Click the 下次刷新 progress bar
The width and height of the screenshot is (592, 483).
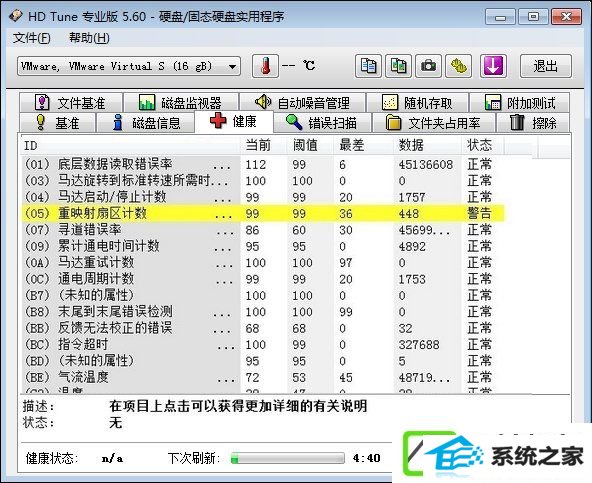[x=288, y=458]
